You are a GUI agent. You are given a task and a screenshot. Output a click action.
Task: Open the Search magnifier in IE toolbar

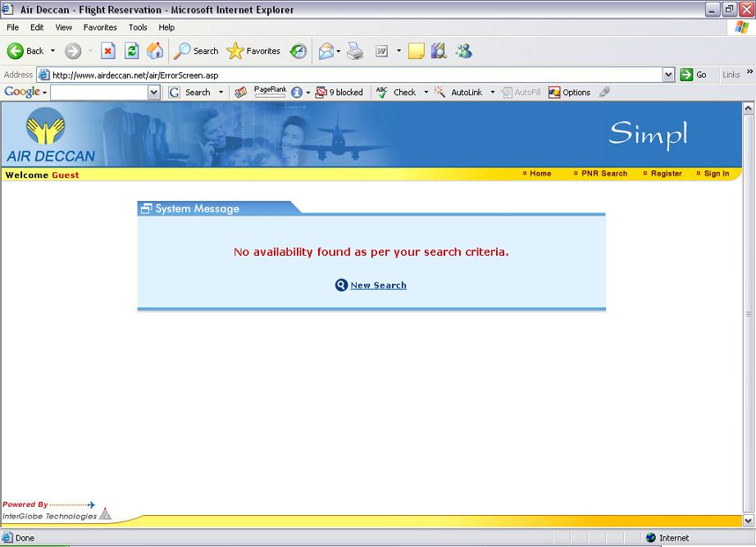coord(196,51)
